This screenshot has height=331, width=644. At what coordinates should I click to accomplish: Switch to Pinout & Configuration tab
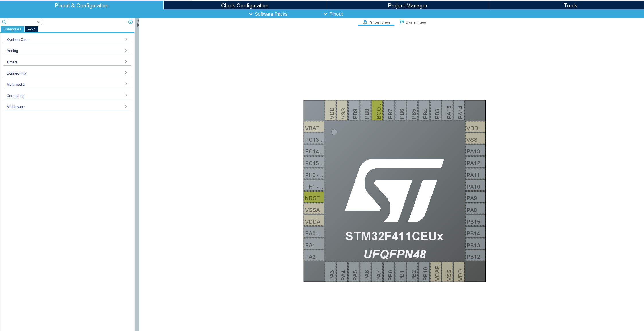[x=81, y=5]
